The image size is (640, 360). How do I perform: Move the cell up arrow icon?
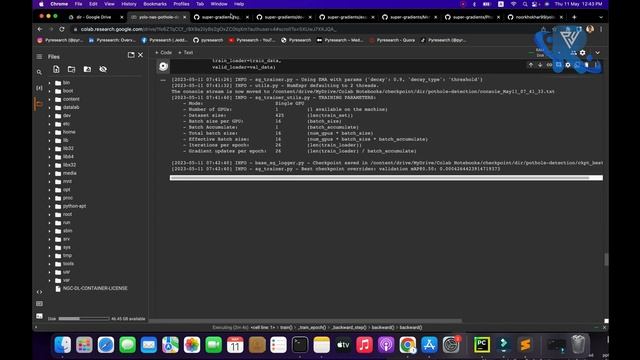tap(531, 65)
